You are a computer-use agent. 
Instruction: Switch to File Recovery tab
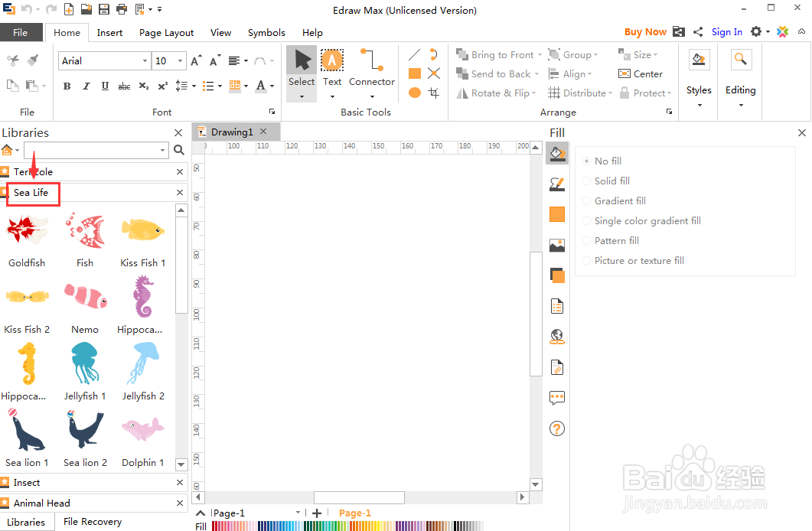coord(93,522)
